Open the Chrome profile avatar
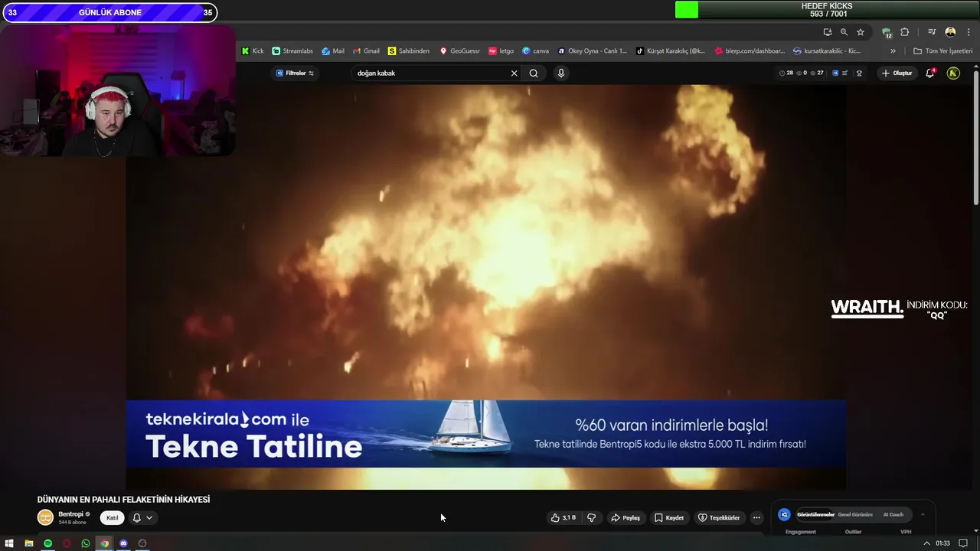Viewport: 980px width, 551px height. pyautogui.click(x=950, y=32)
